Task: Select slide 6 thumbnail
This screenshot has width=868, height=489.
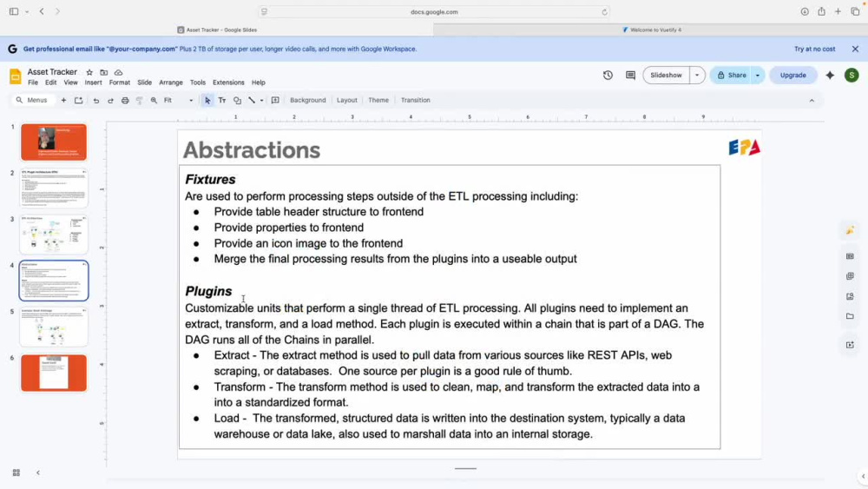Action: tap(54, 373)
